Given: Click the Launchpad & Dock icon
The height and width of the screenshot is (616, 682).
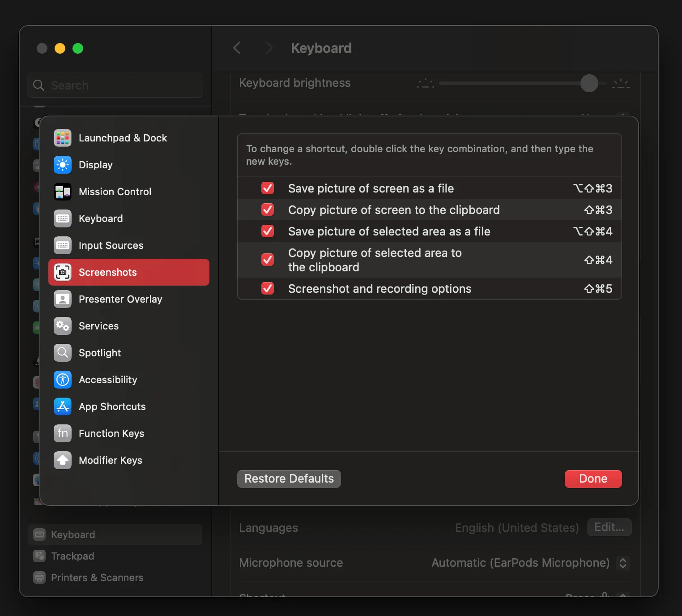Looking at the screenshot, I should [63, 138].
